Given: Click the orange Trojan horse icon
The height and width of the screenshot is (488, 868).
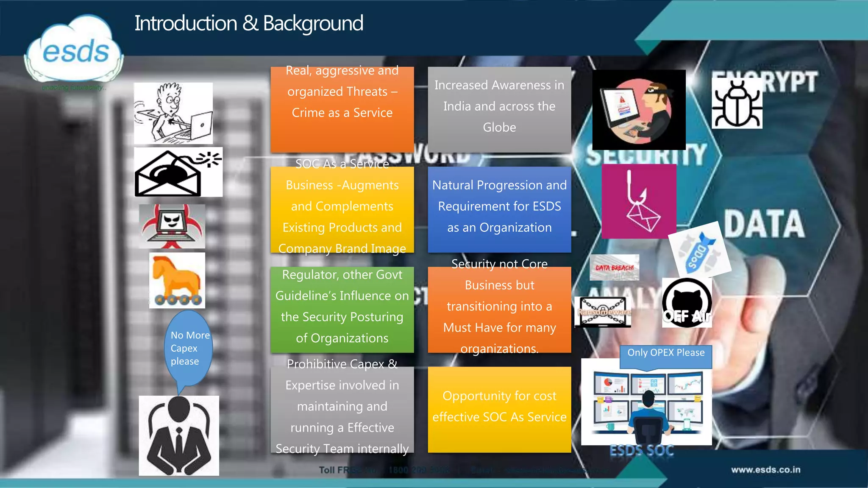Looking at the screenshot, I should [177, 280].
